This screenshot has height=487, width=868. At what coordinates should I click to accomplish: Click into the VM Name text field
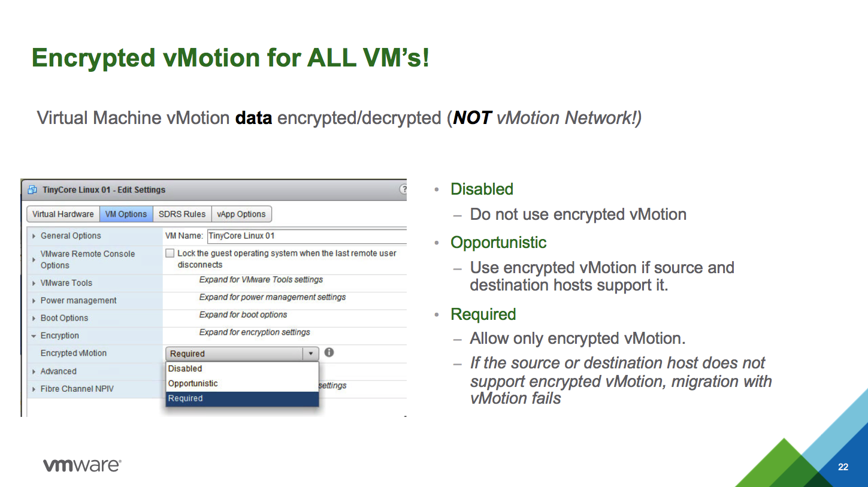pos(306,236)
